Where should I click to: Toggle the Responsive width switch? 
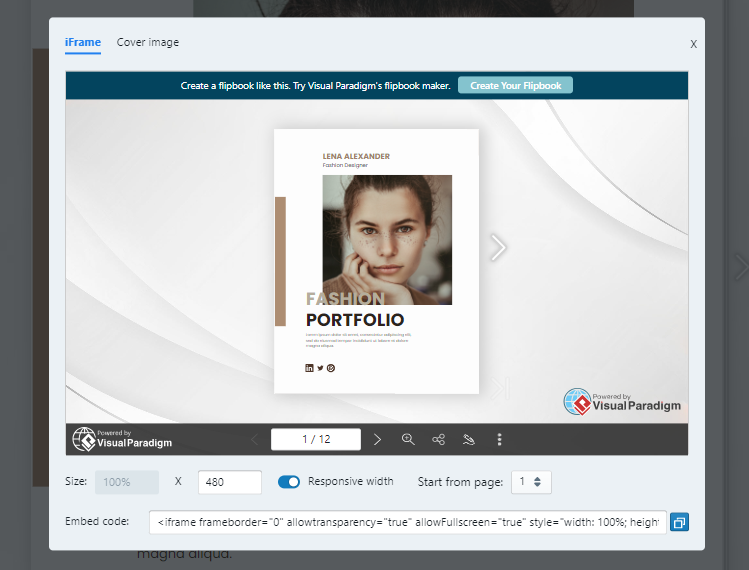click(x=289, y=482)
